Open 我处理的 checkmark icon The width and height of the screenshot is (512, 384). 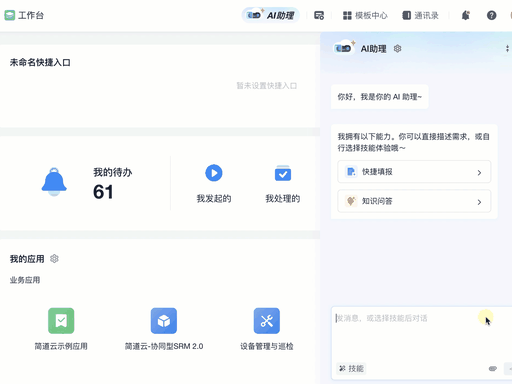[x=283, y=173]
